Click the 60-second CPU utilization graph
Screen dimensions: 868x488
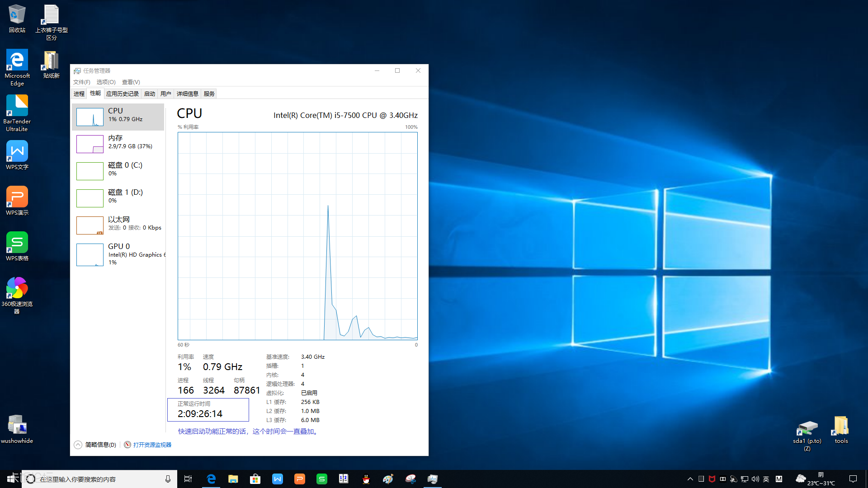click(297, 236)
